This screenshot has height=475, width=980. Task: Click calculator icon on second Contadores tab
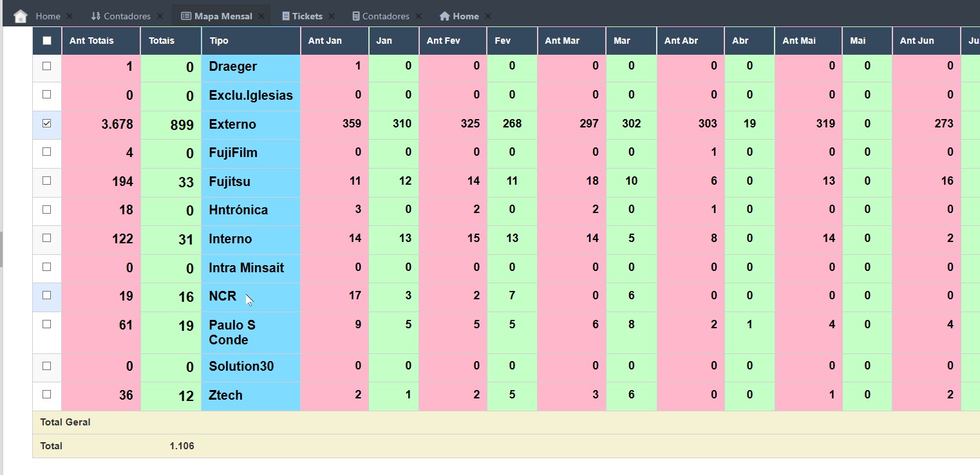pos(355,16)
